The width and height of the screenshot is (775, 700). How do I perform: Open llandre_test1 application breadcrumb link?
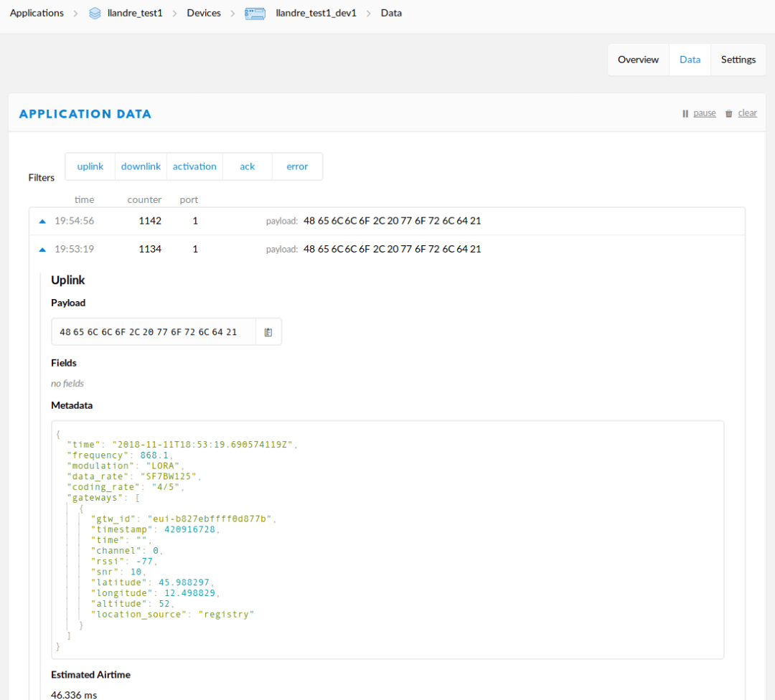click(135, 13)
